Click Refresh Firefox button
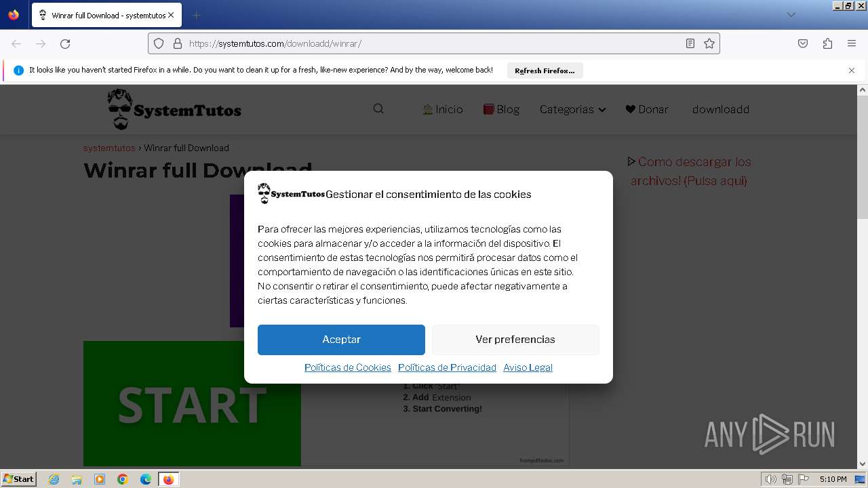The image size is (868, 488). coord(545,70)
